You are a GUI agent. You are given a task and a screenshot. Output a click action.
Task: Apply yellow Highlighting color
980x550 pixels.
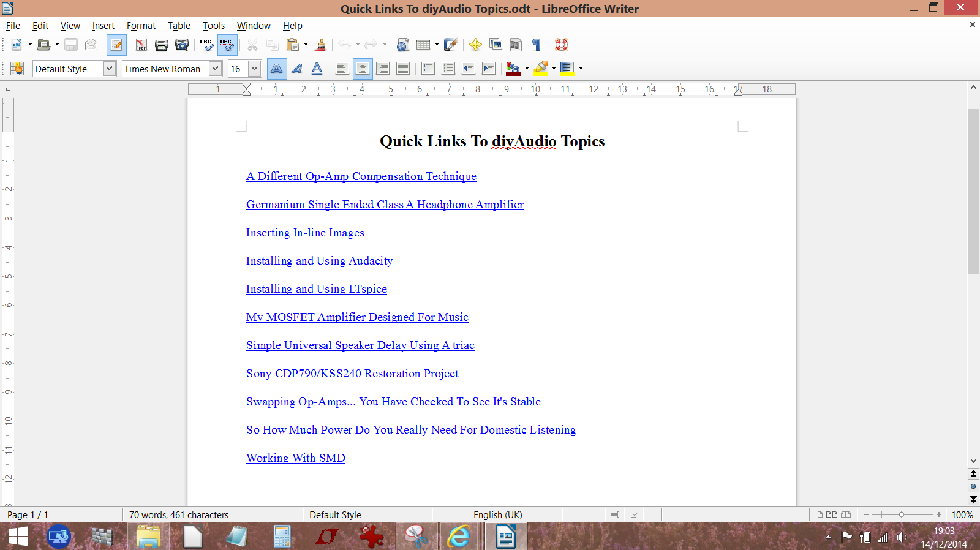[x=540, y=69]
